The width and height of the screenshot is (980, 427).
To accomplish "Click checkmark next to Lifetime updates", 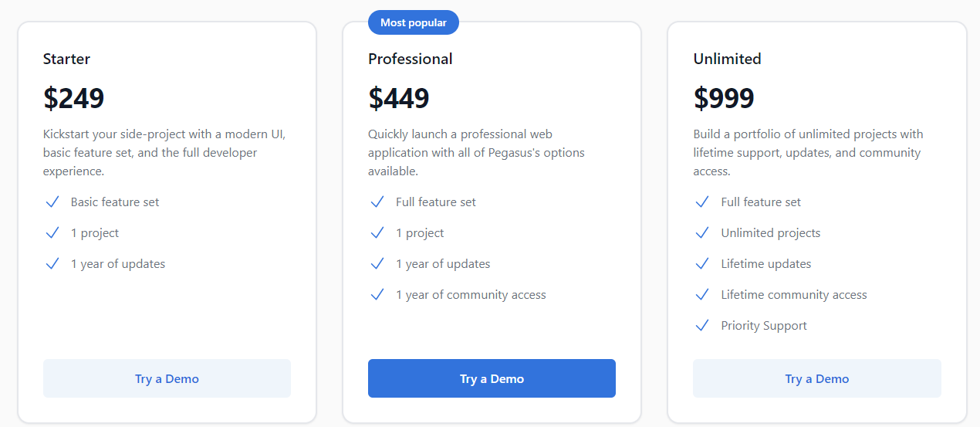I will [702, 264].
